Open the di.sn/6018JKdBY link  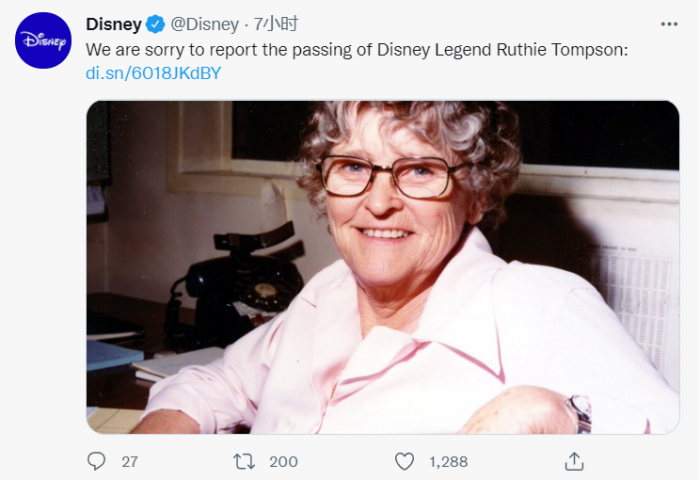click(x=154, y=73)
